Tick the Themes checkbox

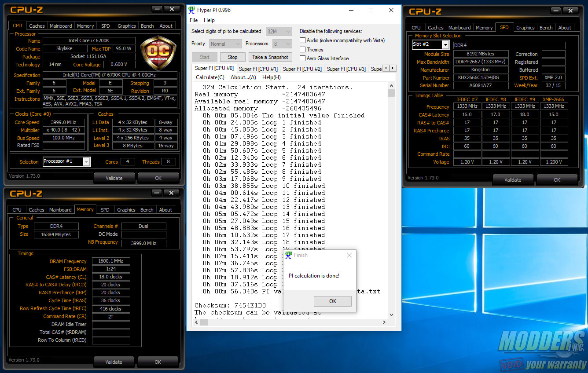pos(302,49)
